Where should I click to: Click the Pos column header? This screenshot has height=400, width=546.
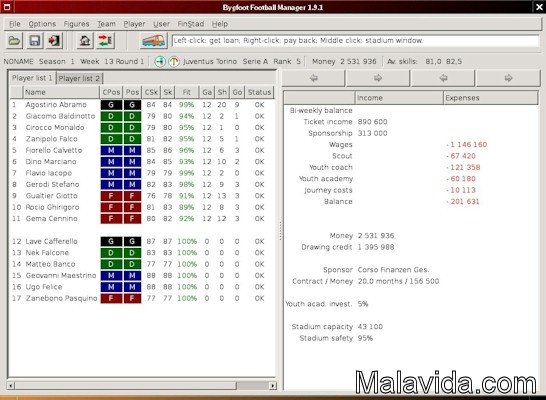point(132,92)
